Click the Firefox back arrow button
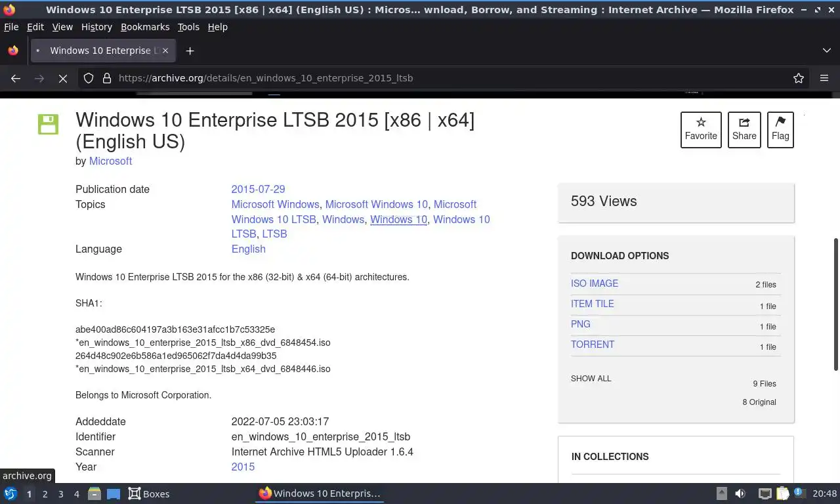Viewport: 840px width, 504px height. point(16,78)
